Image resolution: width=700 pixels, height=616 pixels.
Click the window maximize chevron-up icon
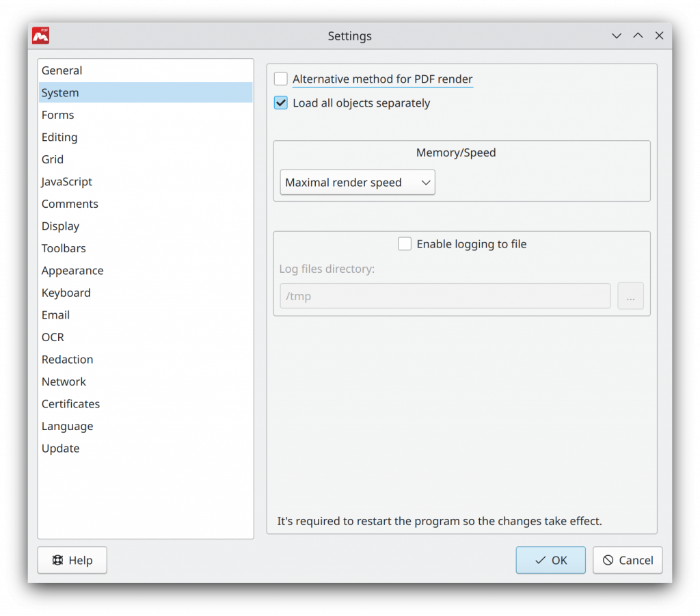click(638, 36)
